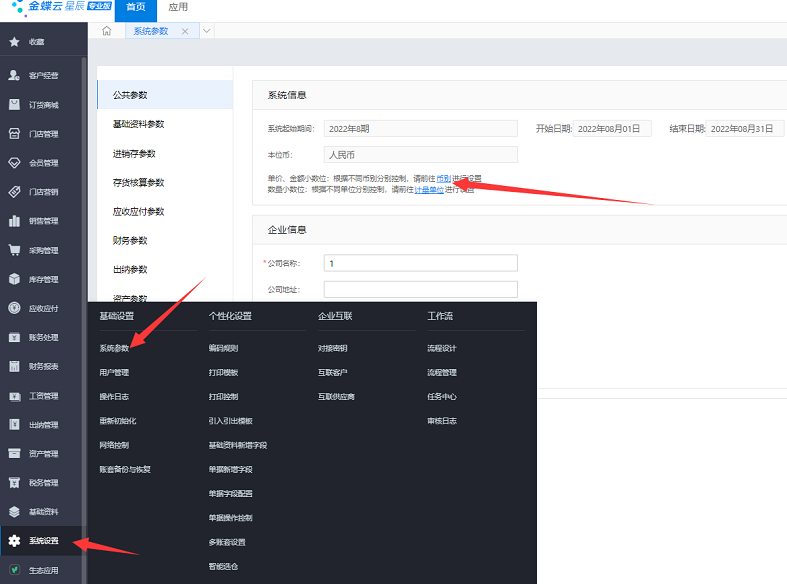Select the 采购管理 shopping cart icon
The height and width of the screenshot is (584, 787).
[14, 250]
